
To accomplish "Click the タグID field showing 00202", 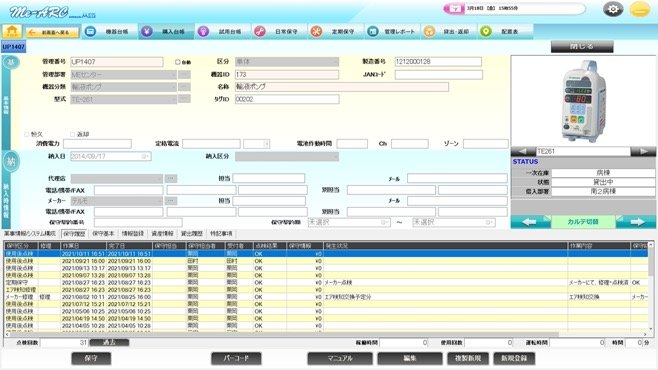I will (287, 99).
